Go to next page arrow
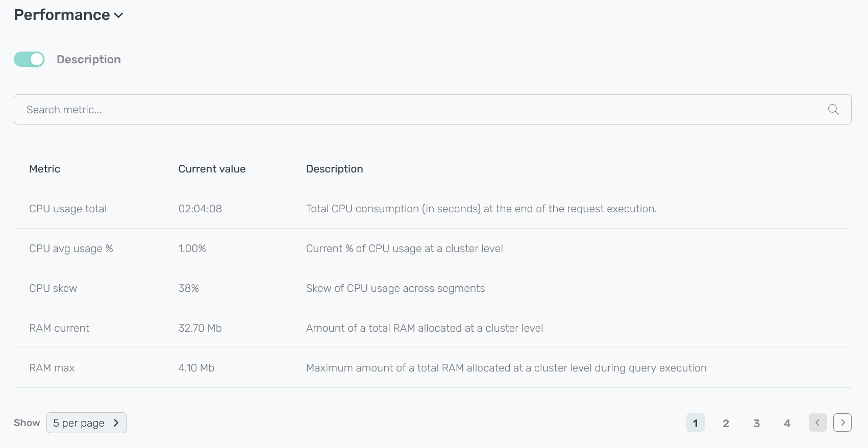Screen dimensions: 868x448 pos(842,422)
